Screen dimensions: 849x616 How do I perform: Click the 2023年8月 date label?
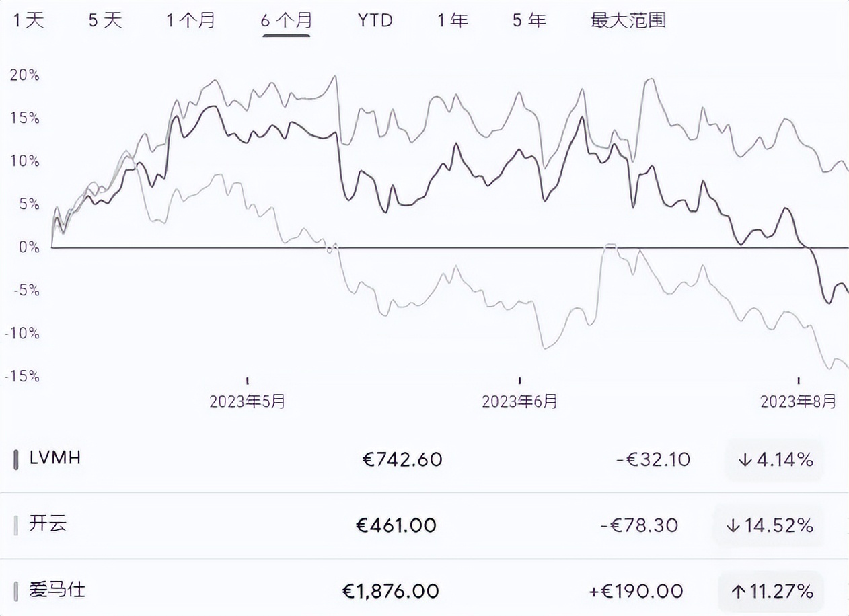[x=798, y=401]
